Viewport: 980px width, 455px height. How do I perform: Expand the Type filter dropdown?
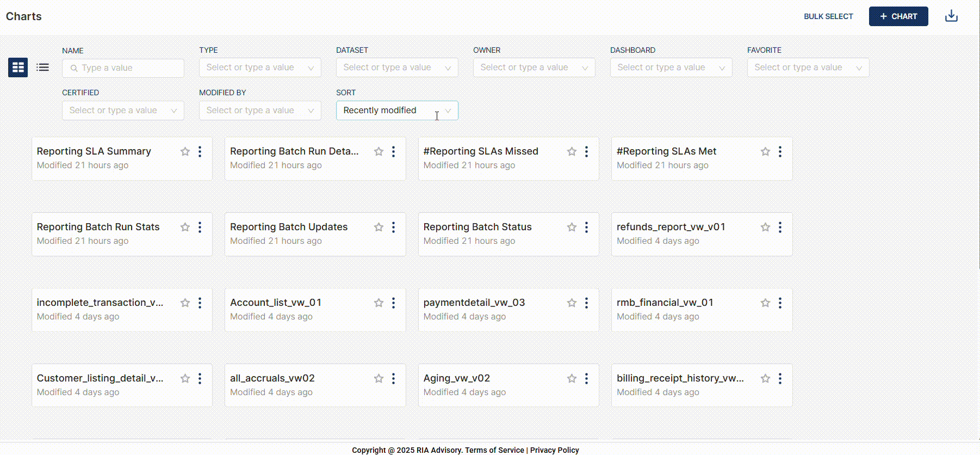pos(260,67)
